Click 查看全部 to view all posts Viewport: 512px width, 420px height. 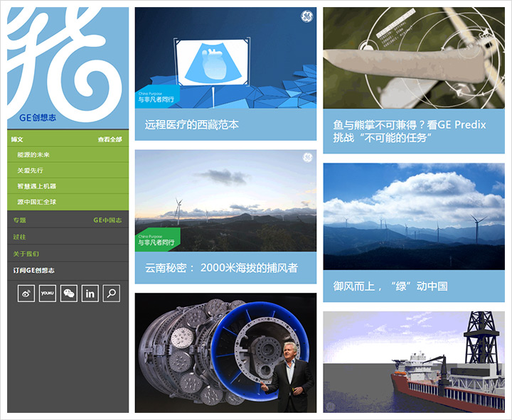[110, 139]
